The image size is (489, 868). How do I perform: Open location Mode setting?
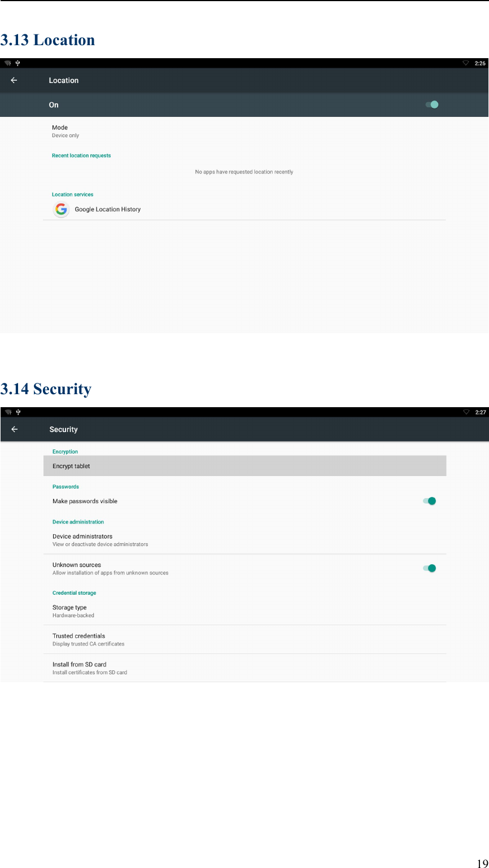pyautogui.click(x=244, y=131)
